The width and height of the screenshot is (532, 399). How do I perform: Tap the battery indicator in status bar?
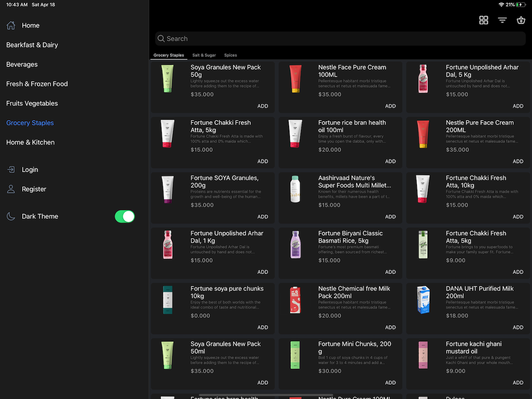coord(521,5)
